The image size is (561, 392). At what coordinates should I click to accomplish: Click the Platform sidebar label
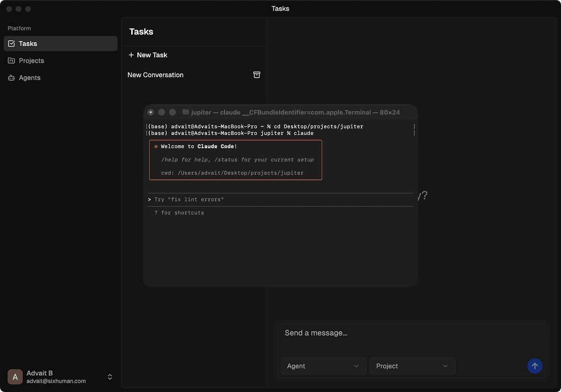tap(19, 28)
